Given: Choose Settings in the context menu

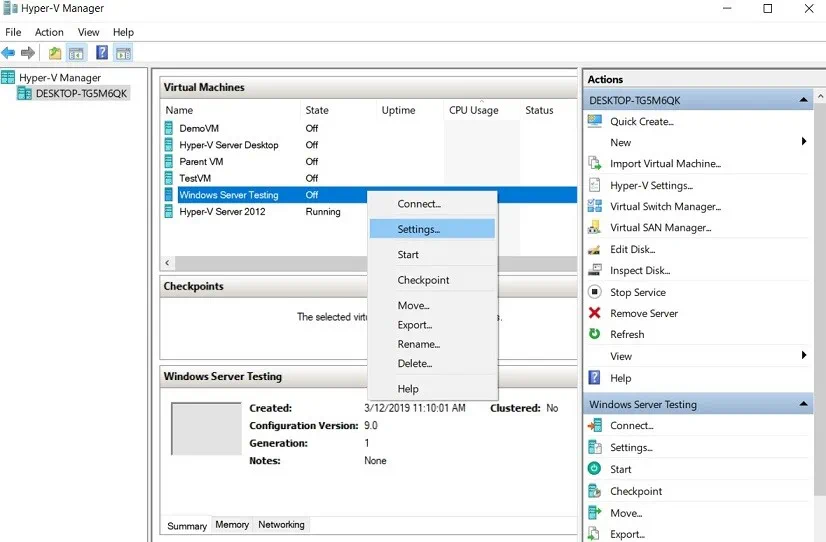Looking at the screenshot, I should (418, 229).
